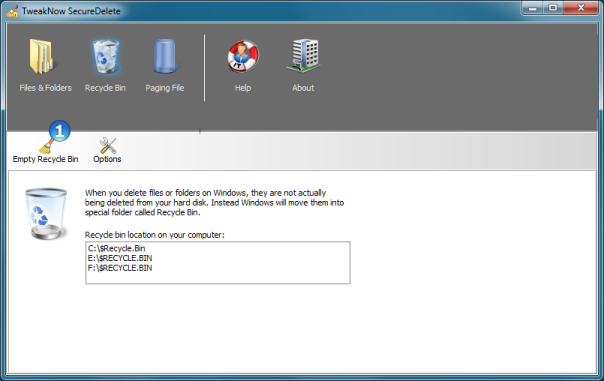Select the F:\$RECYCLE.BIN entry

pyautogui.click(x=120, y=268)
